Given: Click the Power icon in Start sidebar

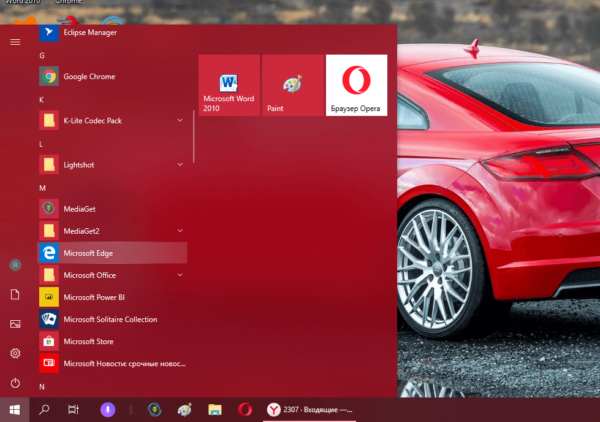Looking at the screenshot, I should point(15,383).
